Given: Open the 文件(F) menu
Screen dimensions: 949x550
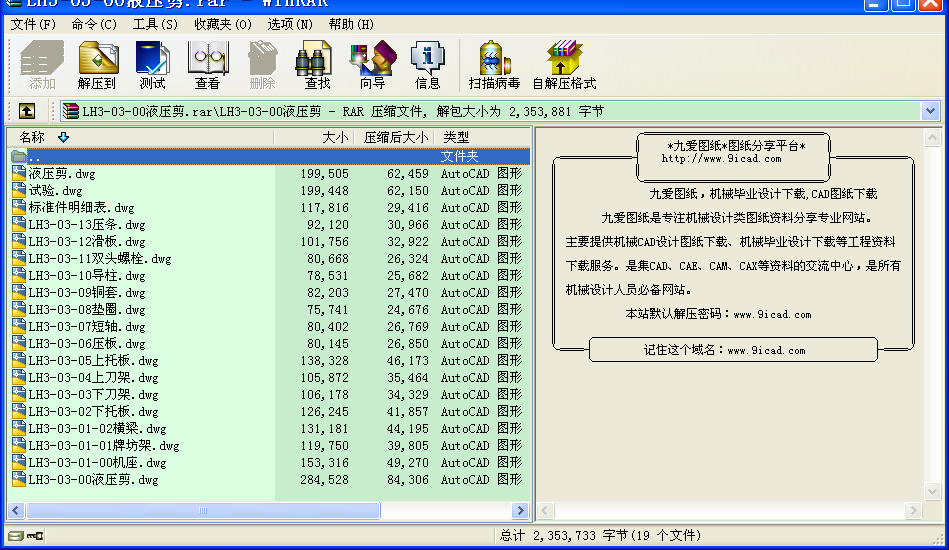Looking at the screenshot, I should pos(33,24).
